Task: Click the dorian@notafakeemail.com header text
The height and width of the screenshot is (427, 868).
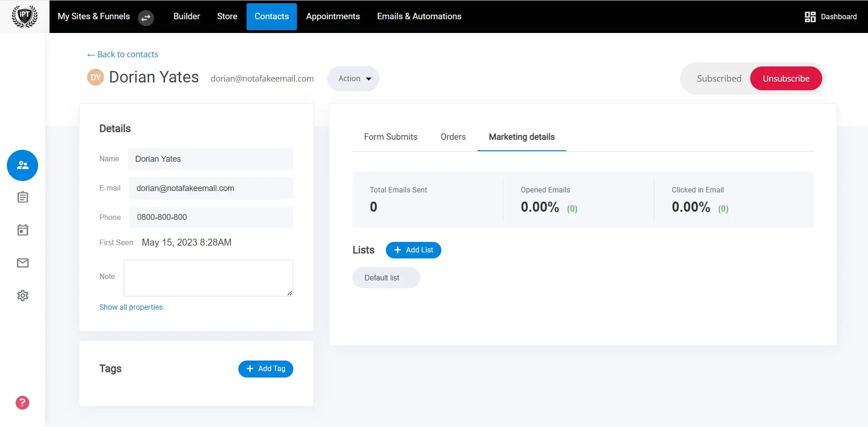Action: coord(262,79)
